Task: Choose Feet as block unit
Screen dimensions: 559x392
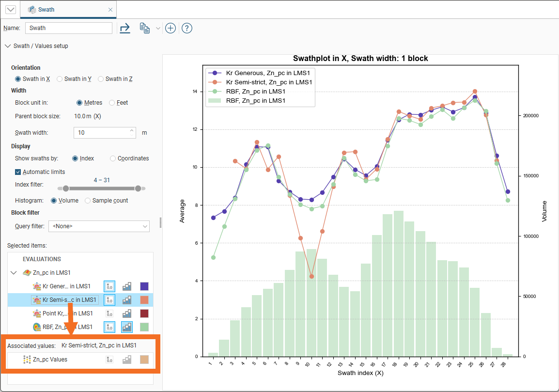Action: click(x=112, y=103)
